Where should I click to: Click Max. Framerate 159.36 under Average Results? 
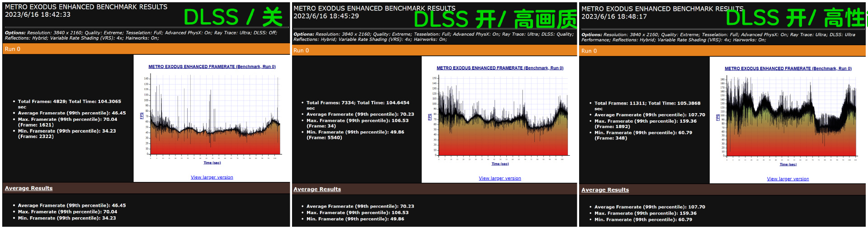(x=646, y=213)
